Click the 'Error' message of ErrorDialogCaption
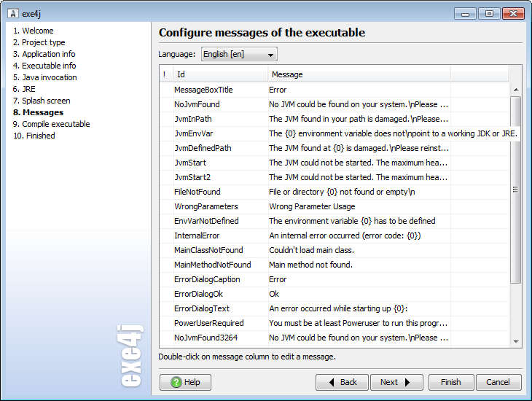The height and width of the screenshot is (401, 532). click(278, 280)
